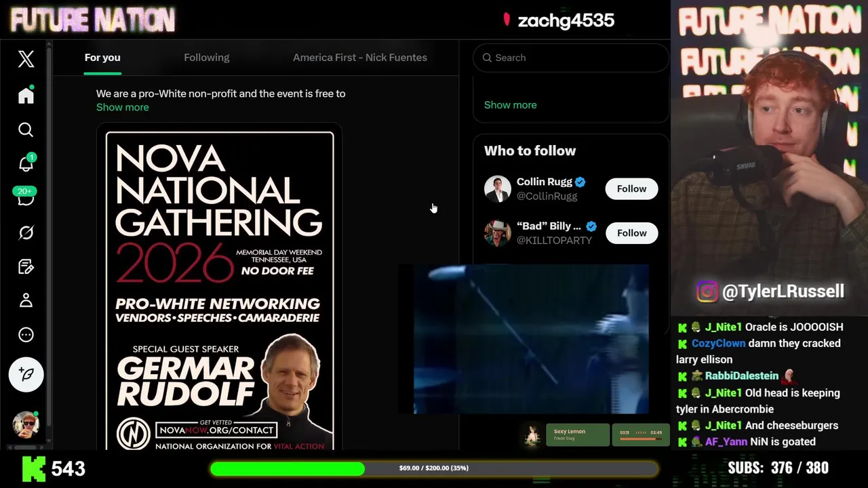
Task: Open America First - Nick Fuentes tab
Action: tap(360, 58)
